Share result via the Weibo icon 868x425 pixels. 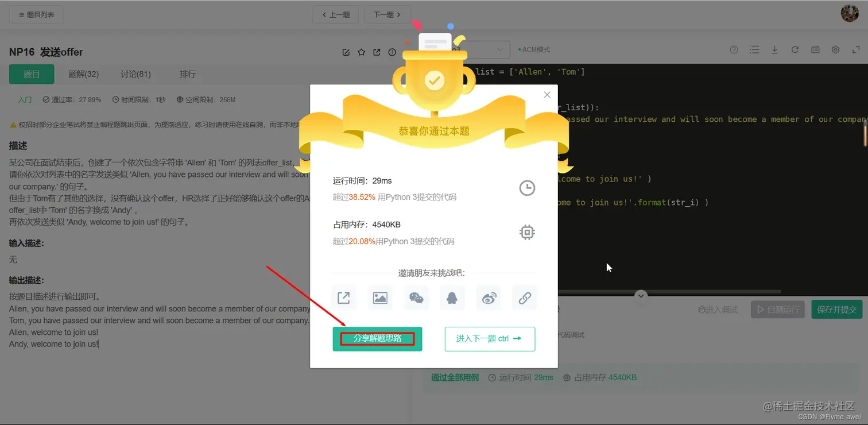(x=488, y=297)
